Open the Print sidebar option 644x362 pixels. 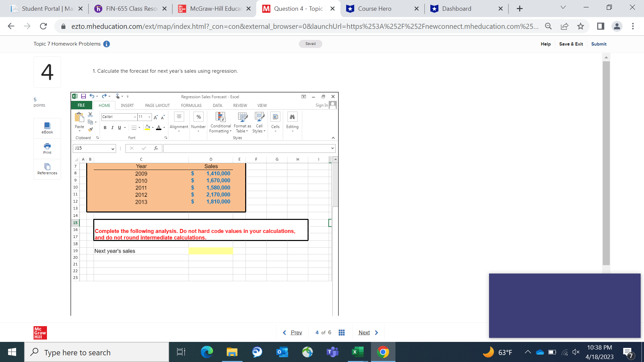[47, 148]
